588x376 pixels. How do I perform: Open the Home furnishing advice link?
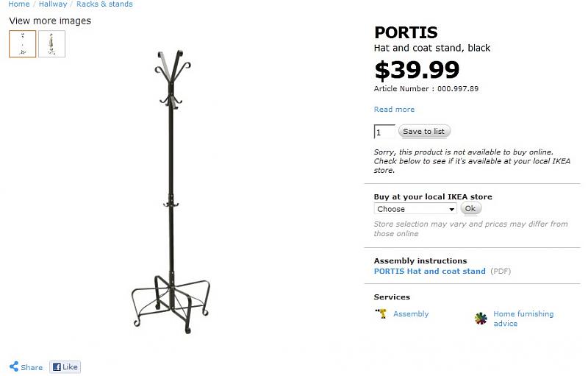pos(523,319)
